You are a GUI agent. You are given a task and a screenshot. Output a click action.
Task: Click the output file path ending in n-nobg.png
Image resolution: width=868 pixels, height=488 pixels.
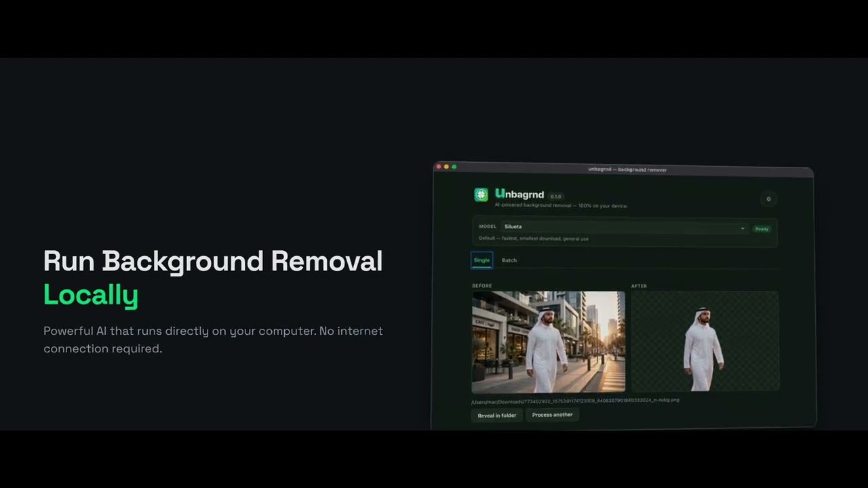pos(575,401)
